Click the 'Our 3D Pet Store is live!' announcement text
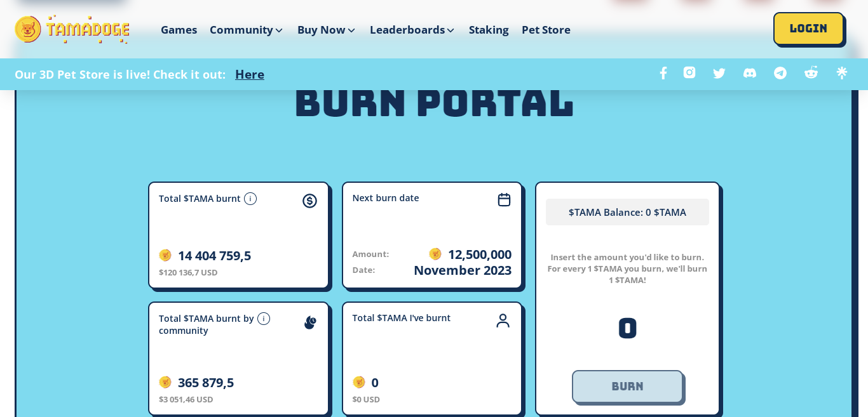868x417 pixels. [120, 74]
